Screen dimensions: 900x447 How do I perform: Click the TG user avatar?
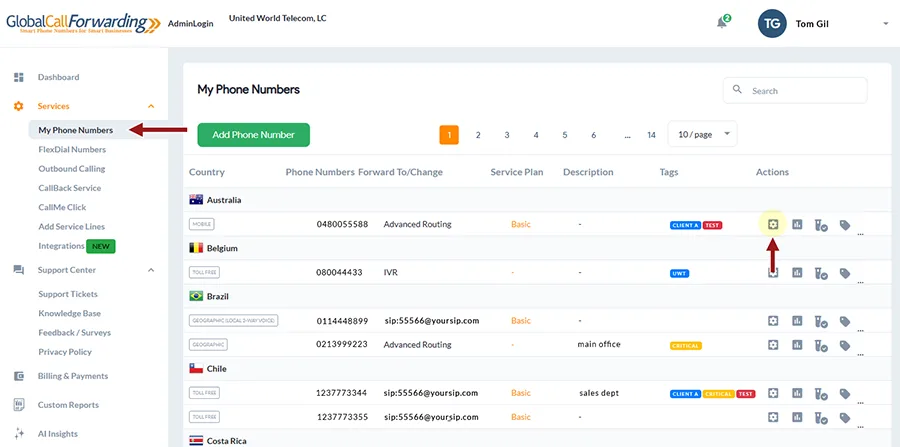772,24
